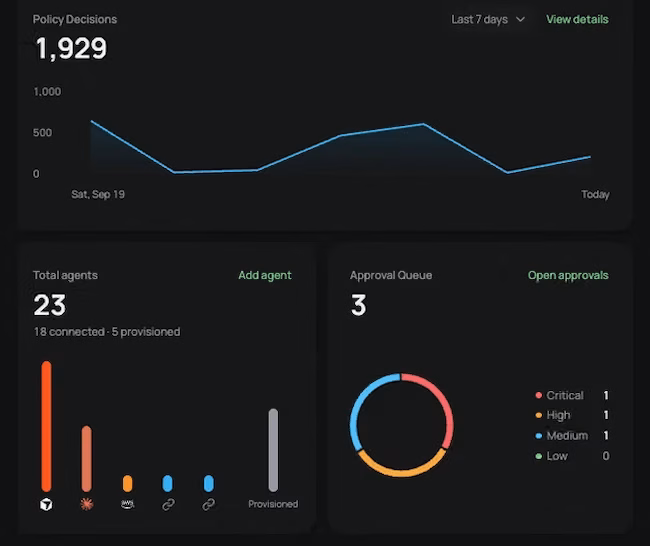Viewport: 650px width, 546px height.
Task: Click the AWS agent icon
Action: tap(127, 504)
